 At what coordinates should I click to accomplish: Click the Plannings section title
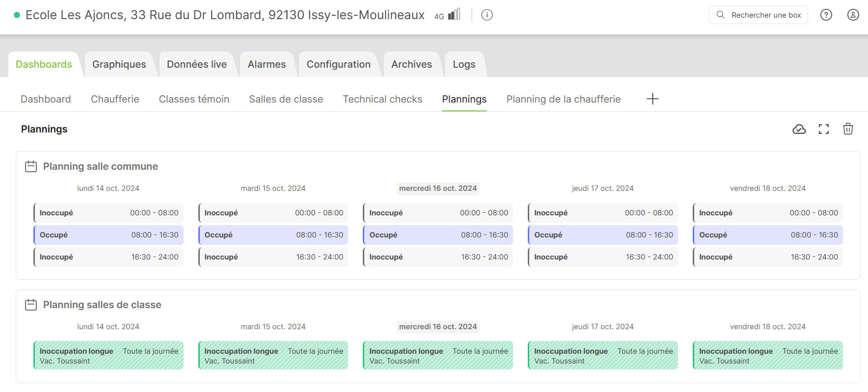(x=44, y=129)
